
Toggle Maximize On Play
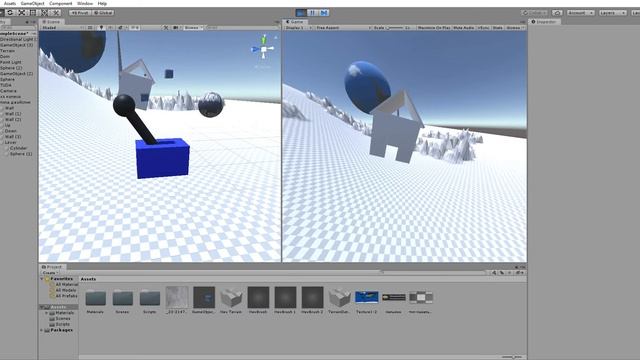[x=434, y=28]
